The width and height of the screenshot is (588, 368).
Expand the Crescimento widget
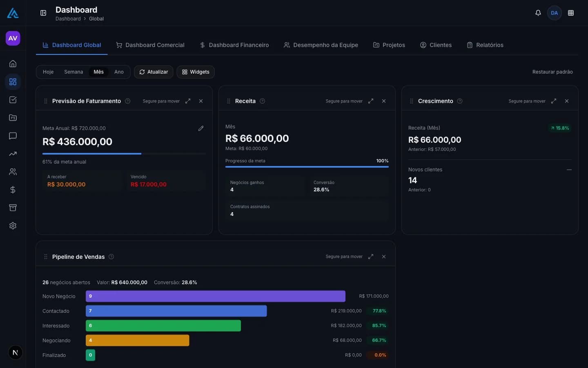(554, 101)
